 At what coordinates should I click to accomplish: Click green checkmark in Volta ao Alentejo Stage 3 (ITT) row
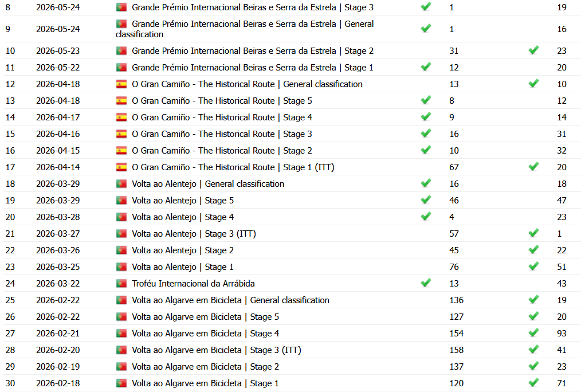[533, 233]
